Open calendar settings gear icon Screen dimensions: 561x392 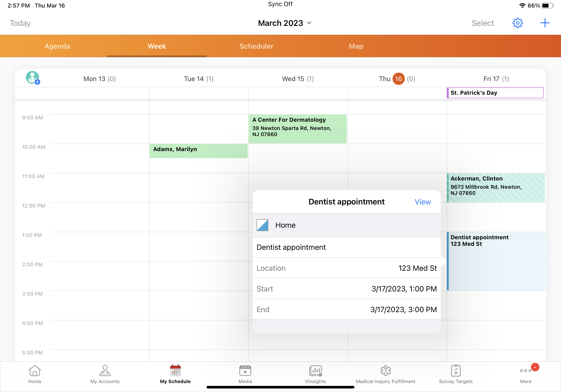(517, 23)
